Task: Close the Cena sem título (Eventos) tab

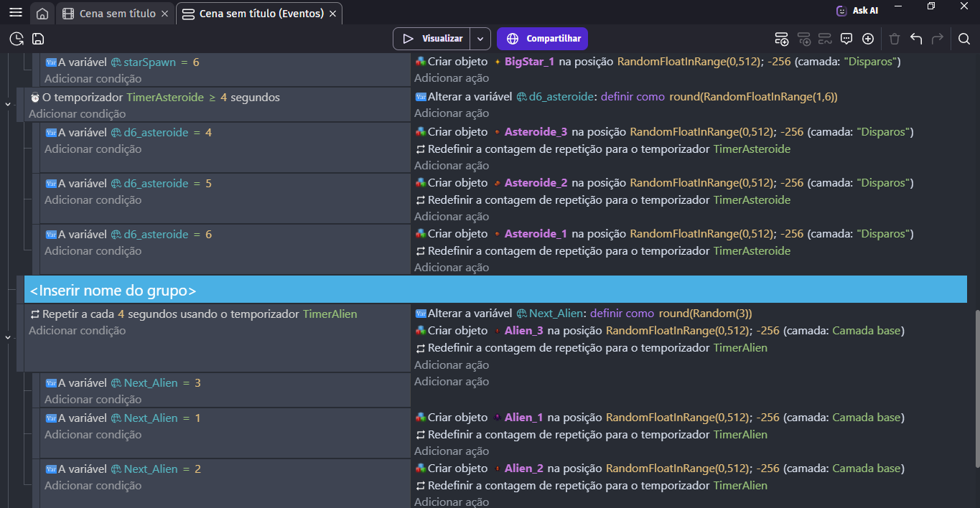Action: click(x=332, y=14)
